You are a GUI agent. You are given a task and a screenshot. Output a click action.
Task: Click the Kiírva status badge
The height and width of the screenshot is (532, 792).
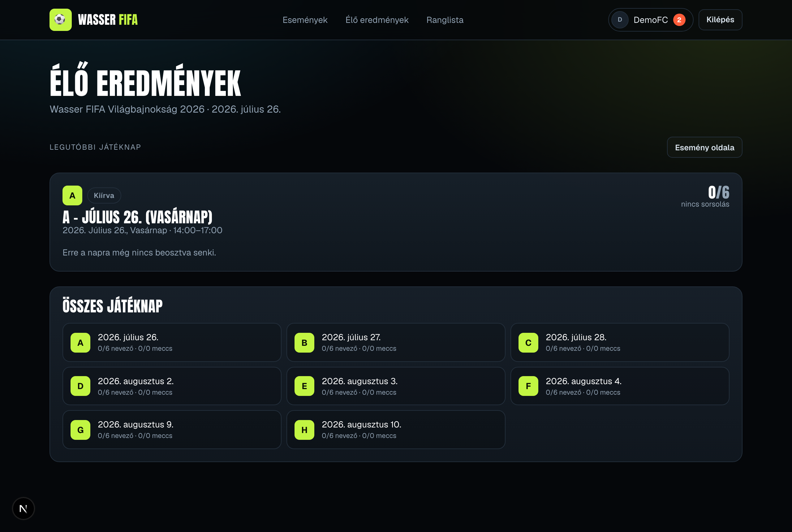click(x=104, y=195)
